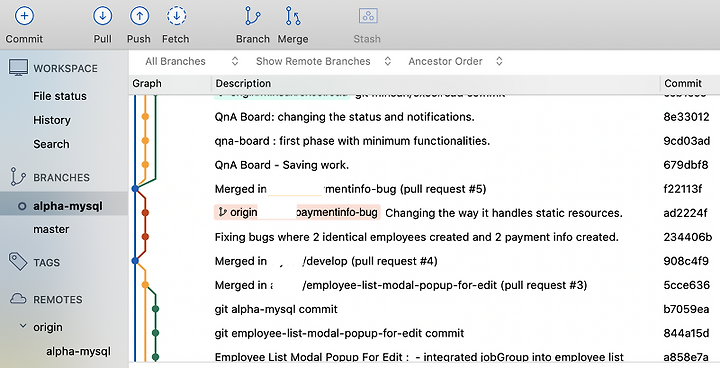720x368 pixels.
Task: Click the Tags section icon
Action: (x=18, y=261)
